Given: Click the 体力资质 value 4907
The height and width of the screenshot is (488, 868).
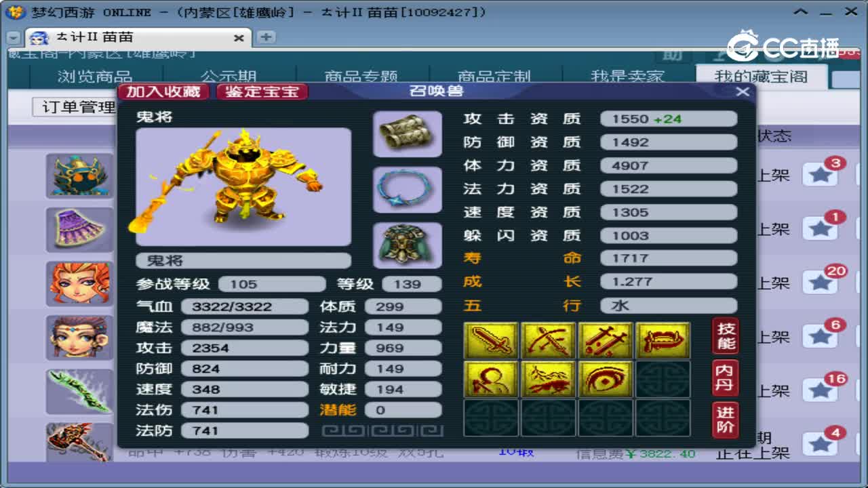Looking at the screenshot, I should tap(668, 165).
